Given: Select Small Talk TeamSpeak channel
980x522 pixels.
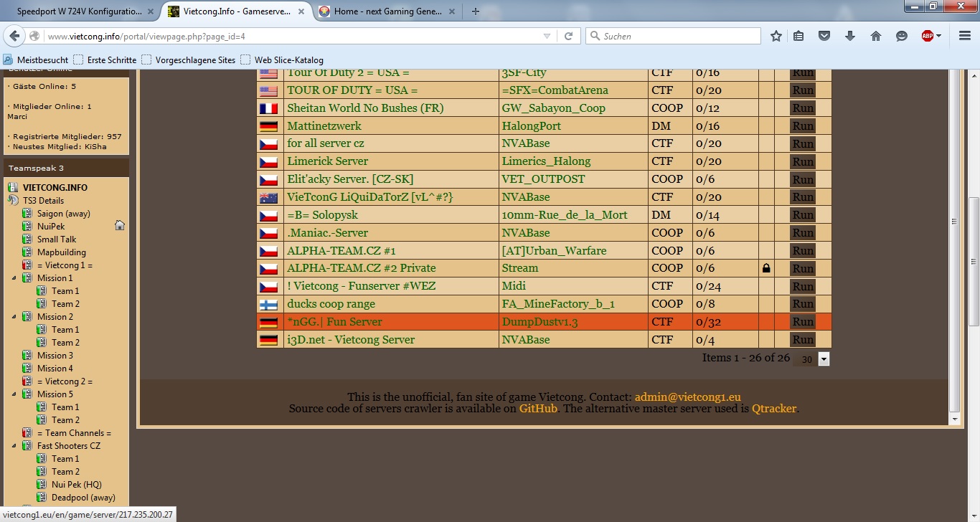Looking at the screenshot, I should coord(57,239).
